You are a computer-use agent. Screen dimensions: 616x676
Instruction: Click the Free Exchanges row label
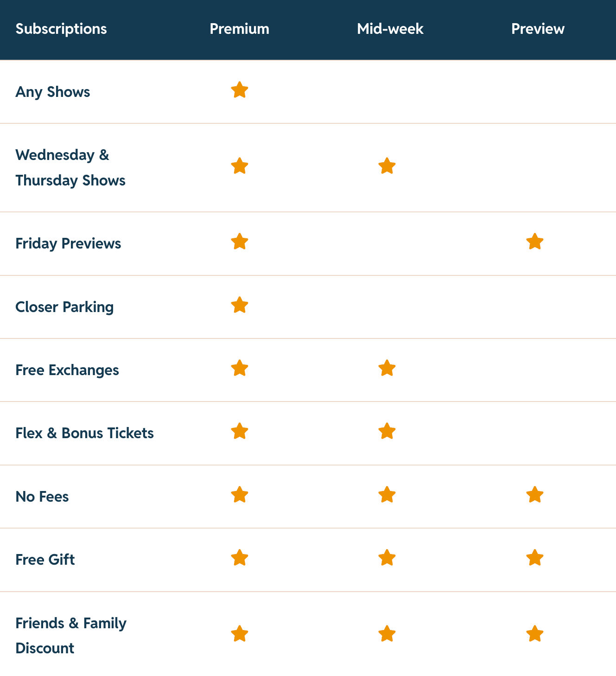coord(67,370)
